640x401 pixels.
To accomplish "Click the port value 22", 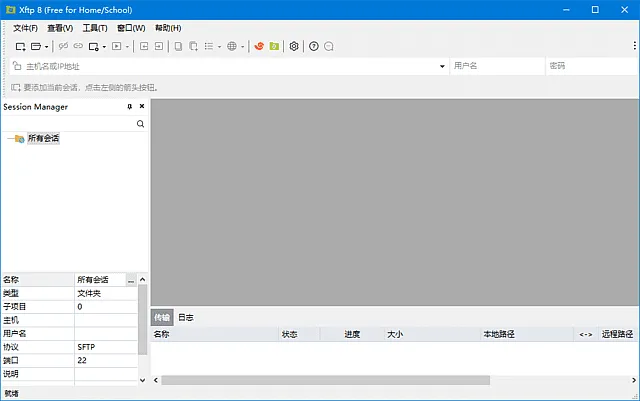I will coord(82,360).
